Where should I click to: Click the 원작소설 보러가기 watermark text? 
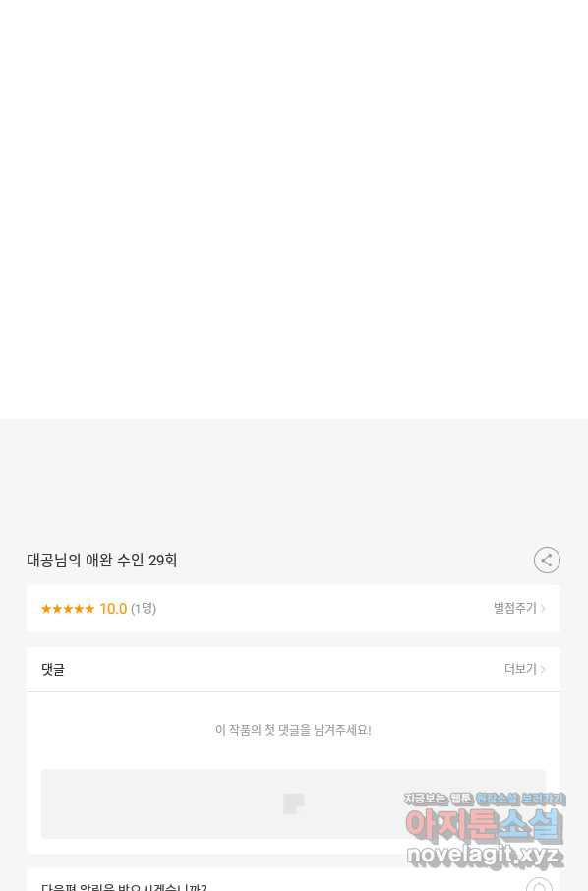[520, 799]
